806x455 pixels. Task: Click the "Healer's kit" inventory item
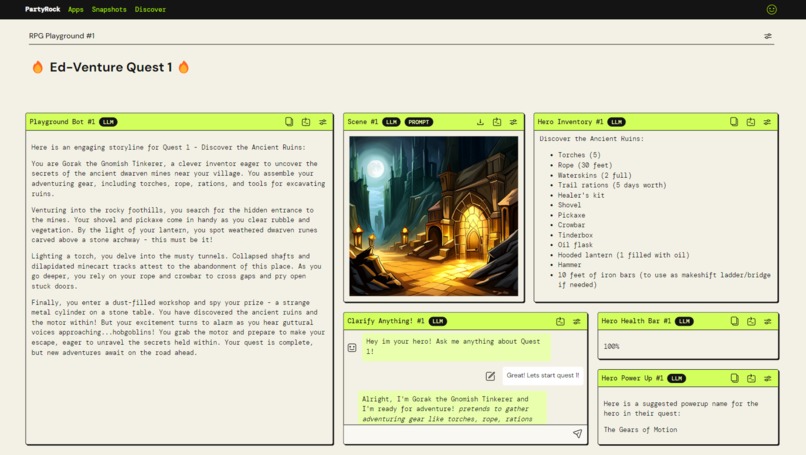(x=581, y=195)
